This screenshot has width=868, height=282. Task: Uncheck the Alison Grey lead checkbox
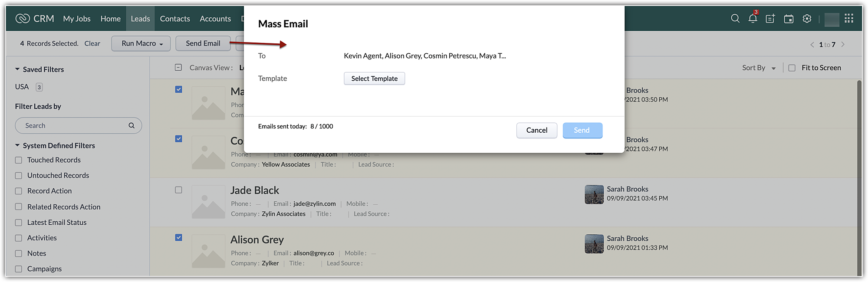pos(178,237)
